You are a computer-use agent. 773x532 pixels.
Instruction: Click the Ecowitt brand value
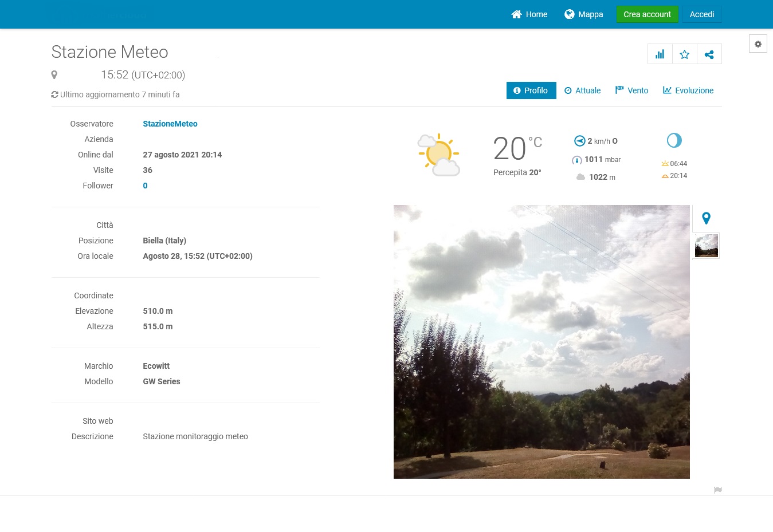(x=156, y=366)
